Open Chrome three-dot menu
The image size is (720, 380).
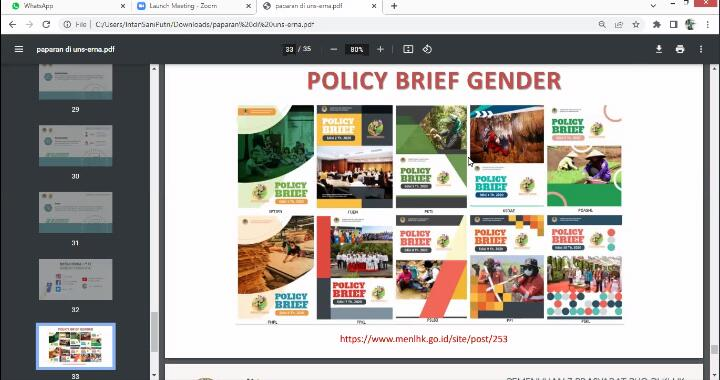(x=708, y=24)
